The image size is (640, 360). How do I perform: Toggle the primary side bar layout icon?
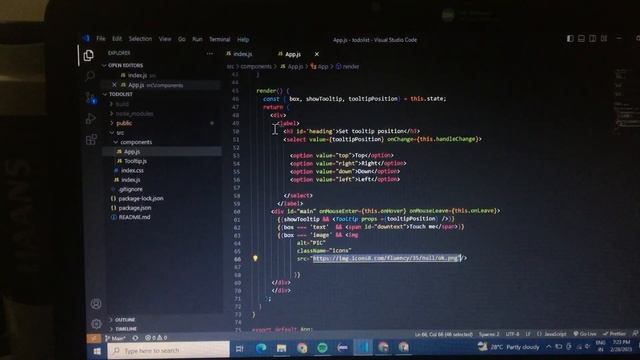[x=570, y=38]
